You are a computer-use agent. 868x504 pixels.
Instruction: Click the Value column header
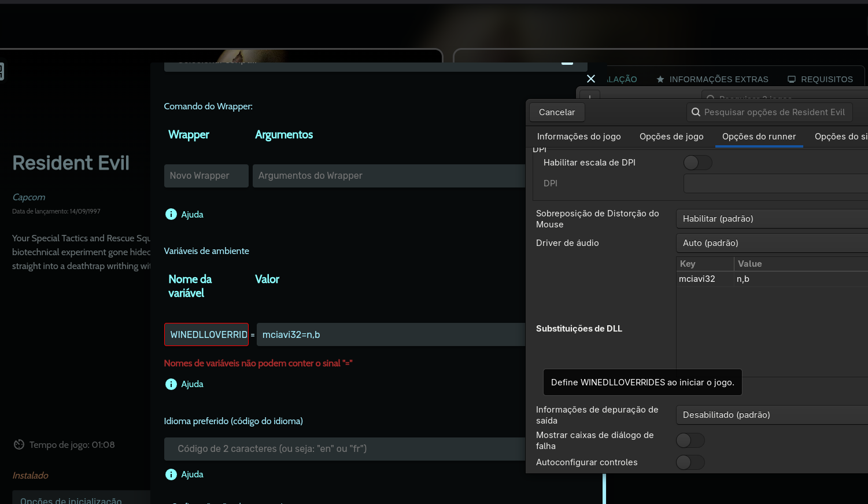tap(801, 264)
